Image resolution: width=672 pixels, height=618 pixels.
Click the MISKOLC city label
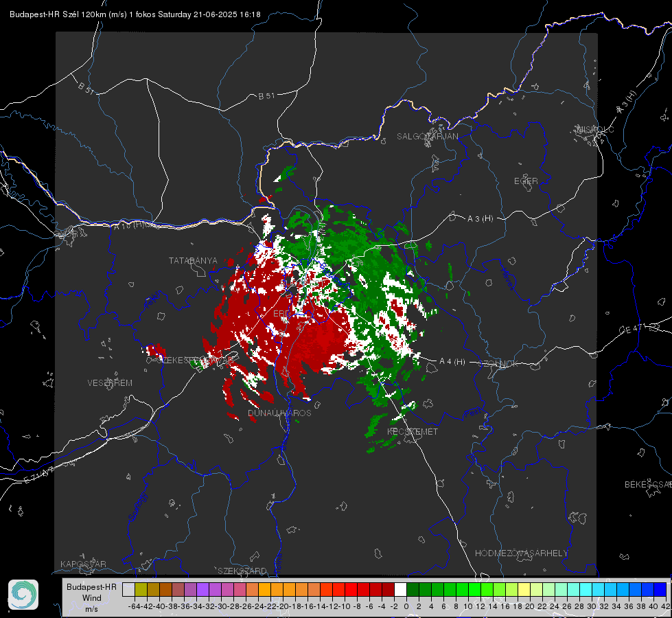click(x=595, y=129)
